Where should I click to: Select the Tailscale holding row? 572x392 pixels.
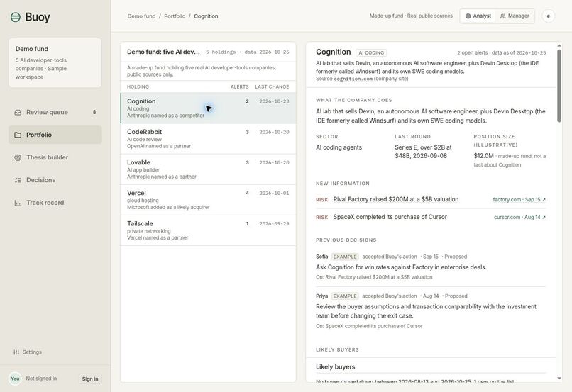click(x=209, y=230)
